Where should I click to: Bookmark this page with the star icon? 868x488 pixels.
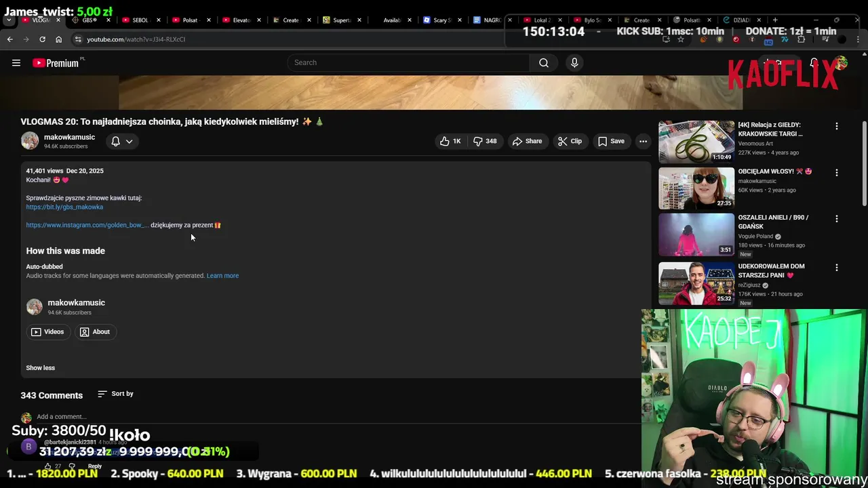pos(681,39)
